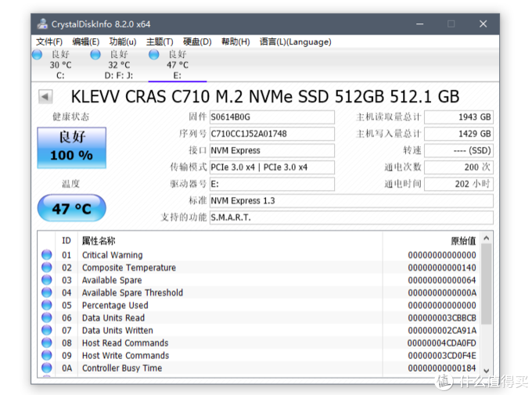Select the E: drive tab at 47 °C
532x395 pixels.
click(177, 65)
